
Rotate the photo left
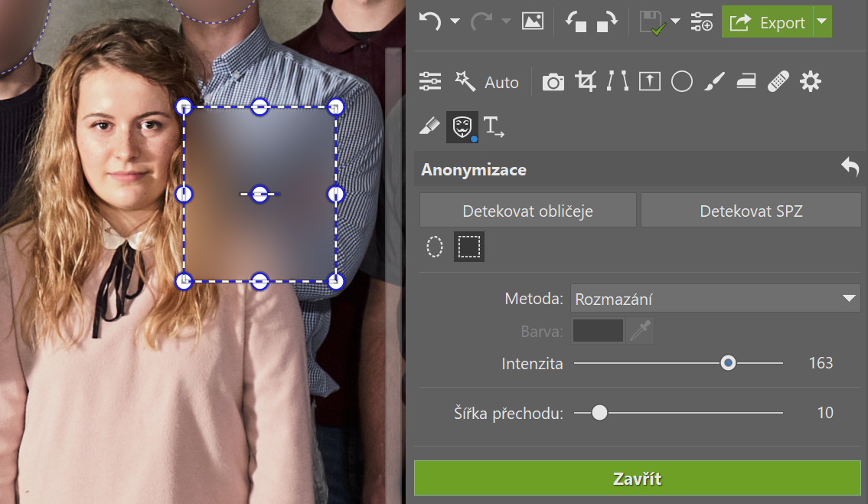coord(576,22)
